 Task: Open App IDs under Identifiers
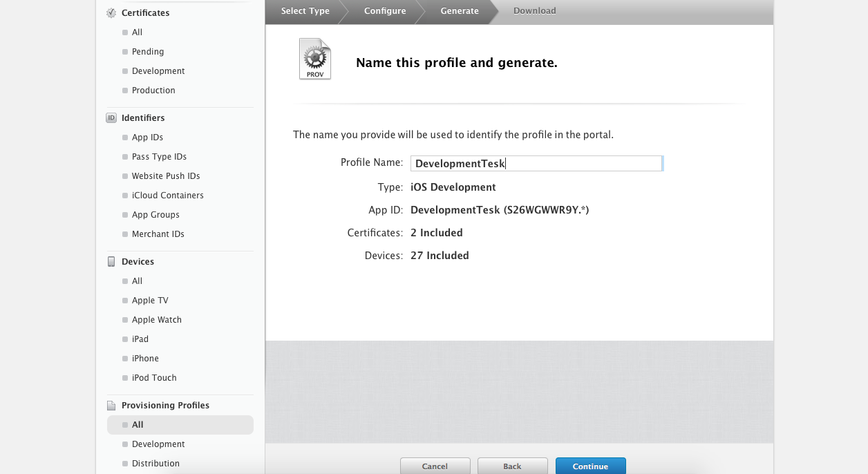pyautogui.click(x=147, y=138)
